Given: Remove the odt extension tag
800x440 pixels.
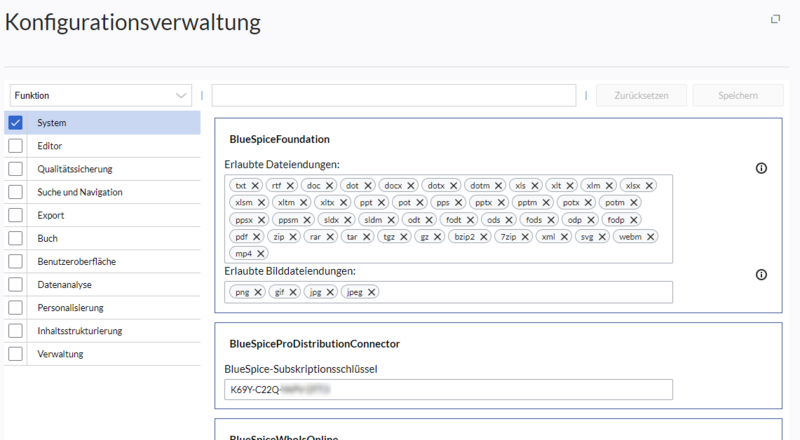Looking at the screenshot, I should [x=429, y=220].
